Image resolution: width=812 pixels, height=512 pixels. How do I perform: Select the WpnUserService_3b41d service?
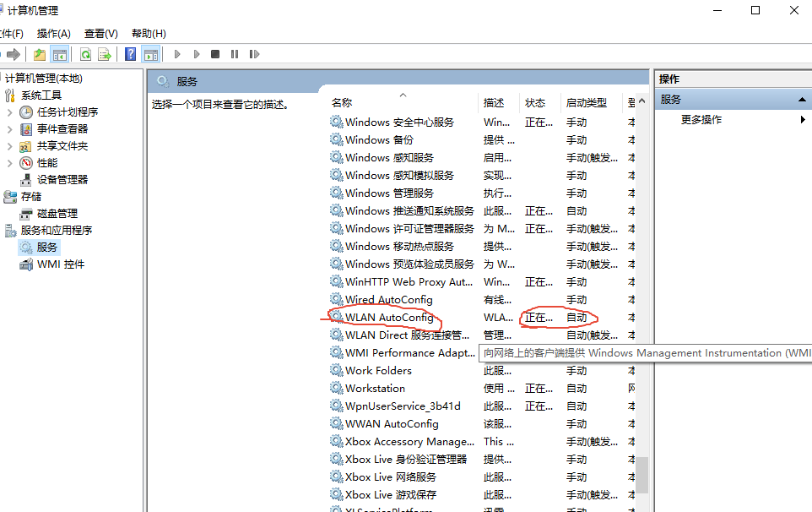point(482,406)
